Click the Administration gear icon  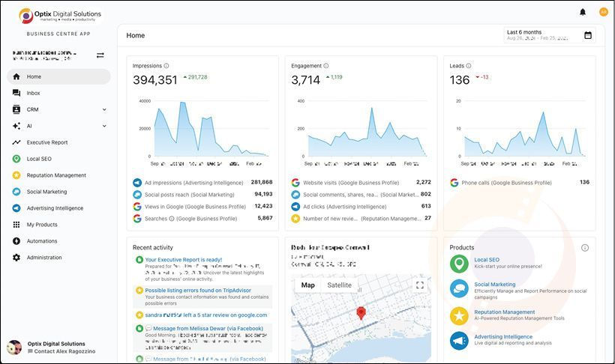pyautogui.click(x=16, y=258)
